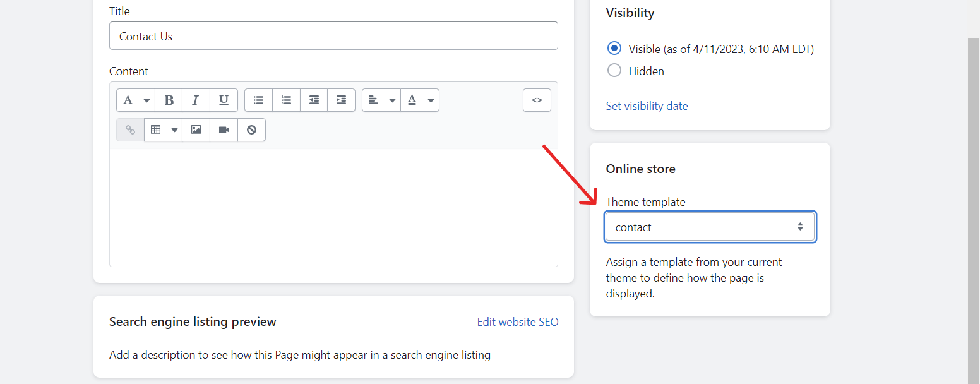Insert an image into the content

pyautogui.click(x=196, y=129)
